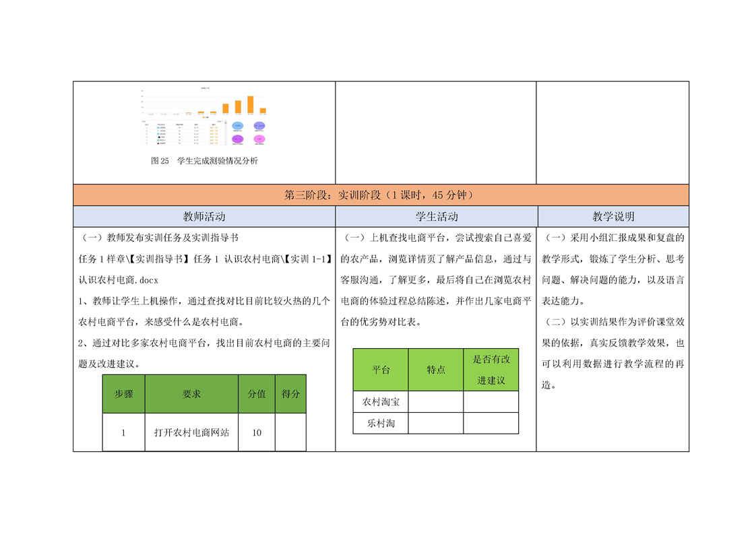The height and width of the screenshot is (534, 756).
Task: Click the 教学说明 column header
Action: [612, 217]
